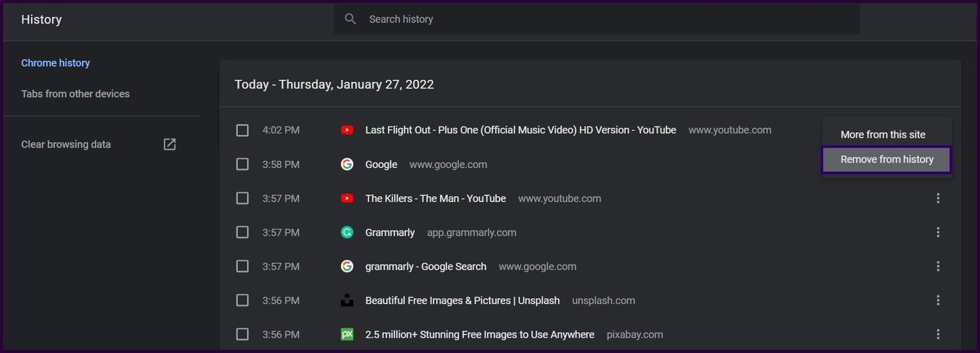Open three-dot menu for Grammarly entry

click(x=938, y=232)
